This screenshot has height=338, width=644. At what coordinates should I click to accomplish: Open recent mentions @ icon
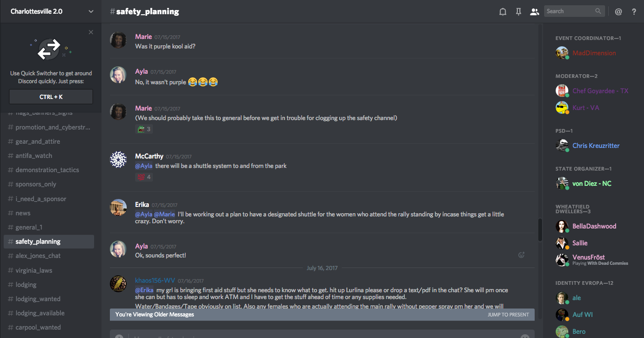pos(618,12)
